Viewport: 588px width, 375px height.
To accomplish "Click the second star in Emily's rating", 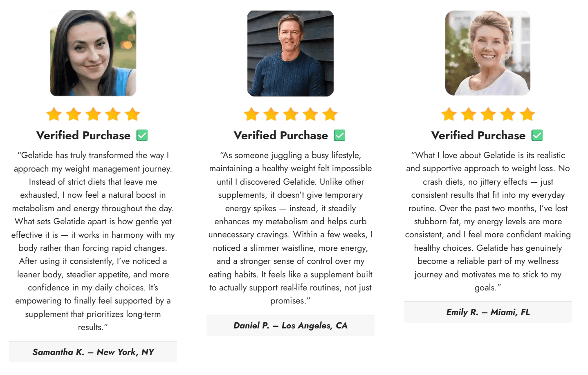I will (469, 114).
